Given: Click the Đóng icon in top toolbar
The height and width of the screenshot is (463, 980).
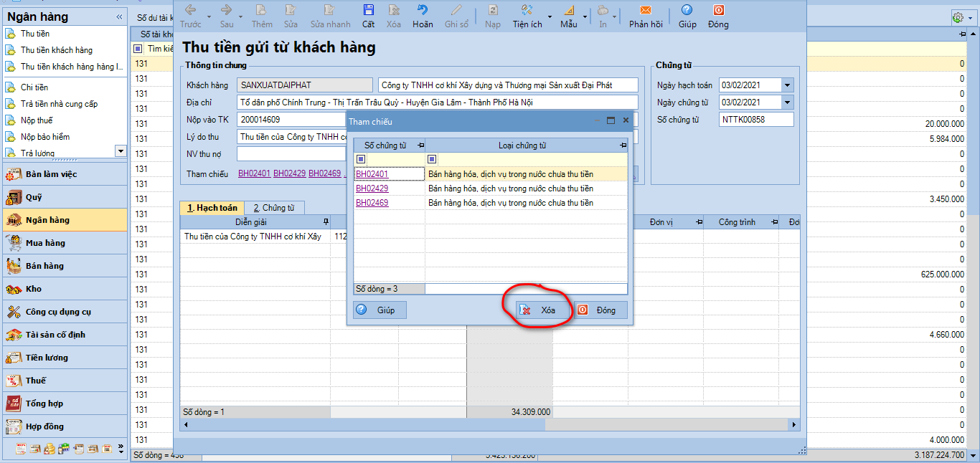Looking at the screenshot, I should coord(718,10).
